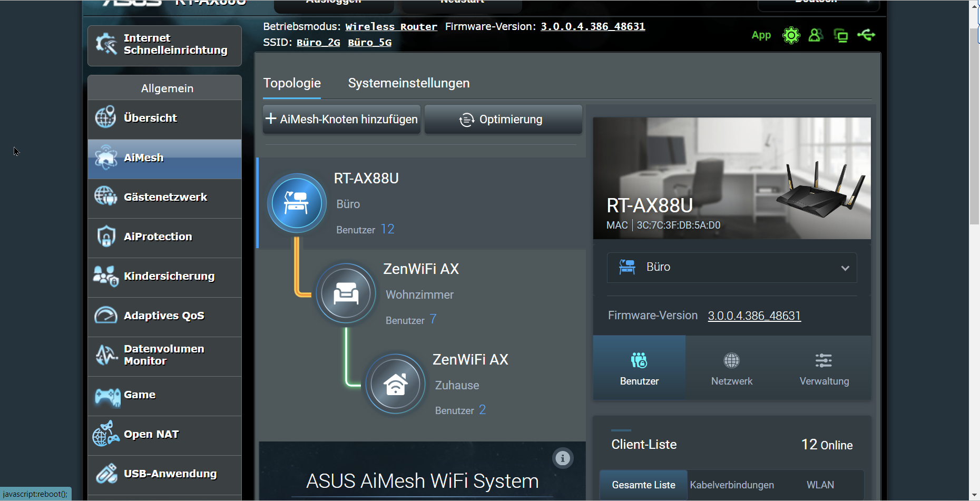Screen dimensions: 980x501
Task: Click the green USB status icon
Action: [866, 35]
